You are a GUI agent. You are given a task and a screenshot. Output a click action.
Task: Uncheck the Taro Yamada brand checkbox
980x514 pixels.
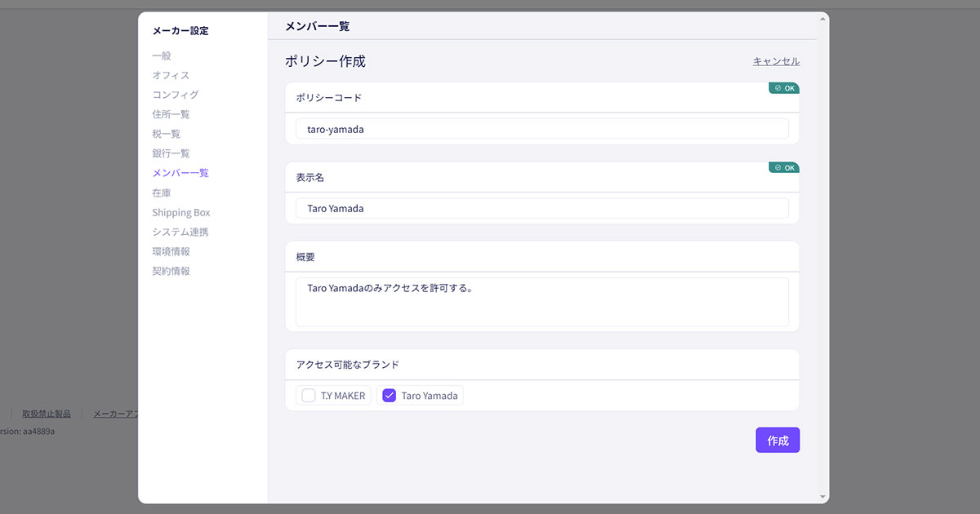pyautogui.click(x=390, y=396)
